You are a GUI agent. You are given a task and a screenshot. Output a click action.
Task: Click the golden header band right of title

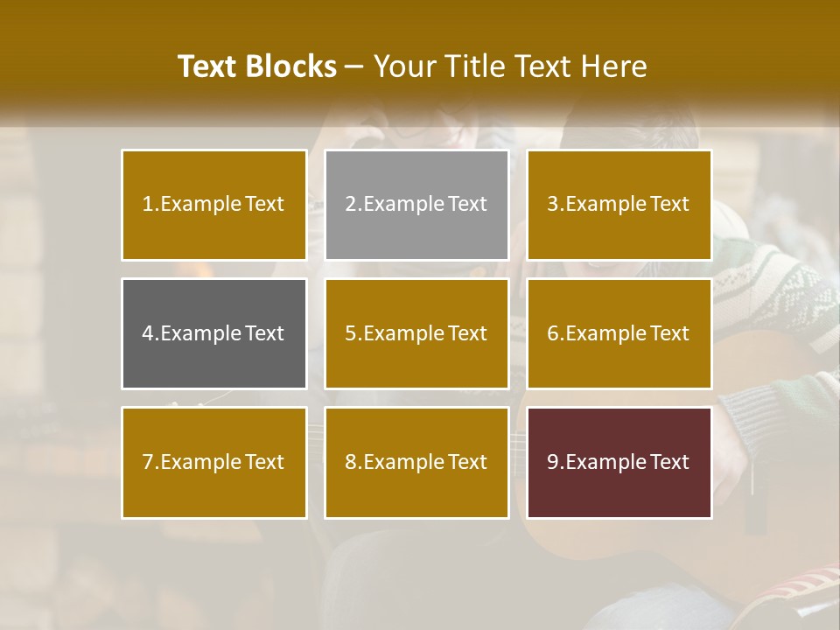[752, 61]
